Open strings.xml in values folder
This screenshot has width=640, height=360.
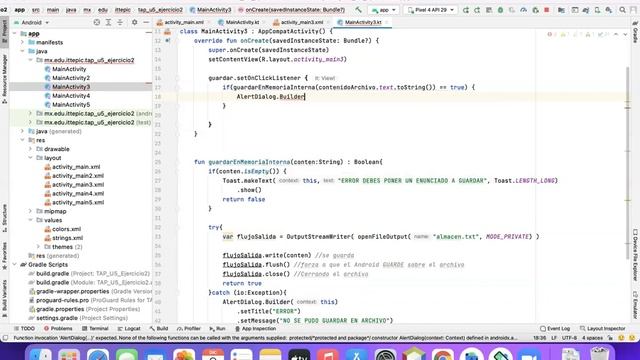tap(67, 238)
